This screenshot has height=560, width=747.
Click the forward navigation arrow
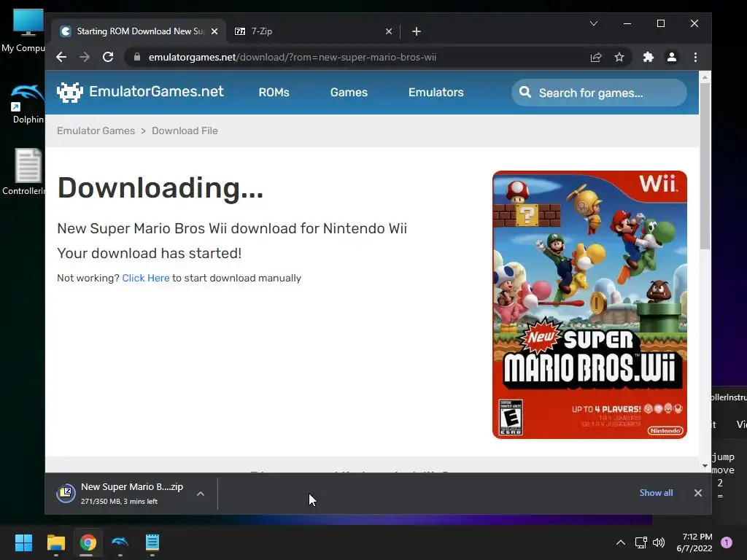[x=85, y=57]
